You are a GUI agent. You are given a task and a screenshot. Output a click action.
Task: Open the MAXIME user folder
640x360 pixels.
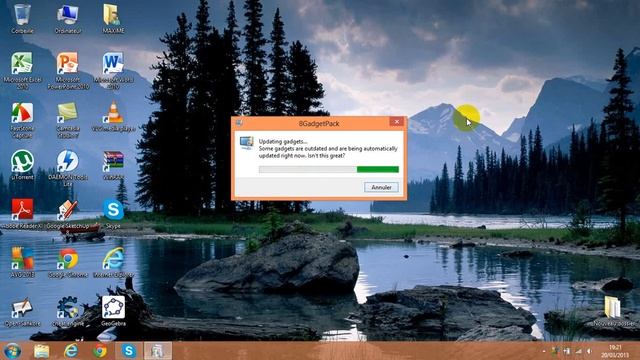pos(113,18)
